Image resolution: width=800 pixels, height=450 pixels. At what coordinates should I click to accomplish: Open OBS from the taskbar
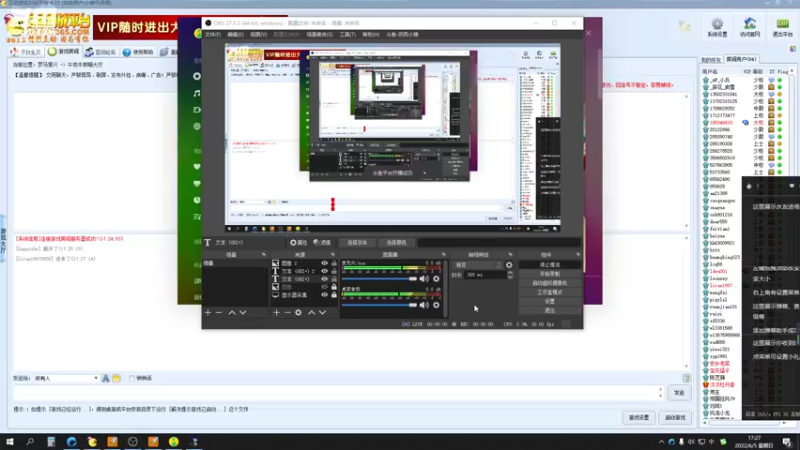pos(133,442)
